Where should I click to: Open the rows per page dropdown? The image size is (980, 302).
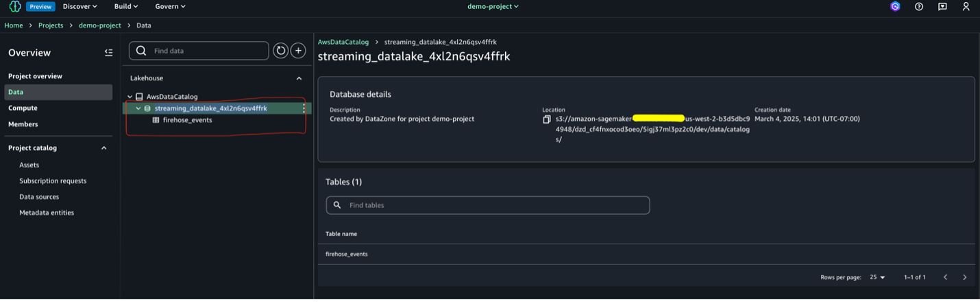click(877, 277)
